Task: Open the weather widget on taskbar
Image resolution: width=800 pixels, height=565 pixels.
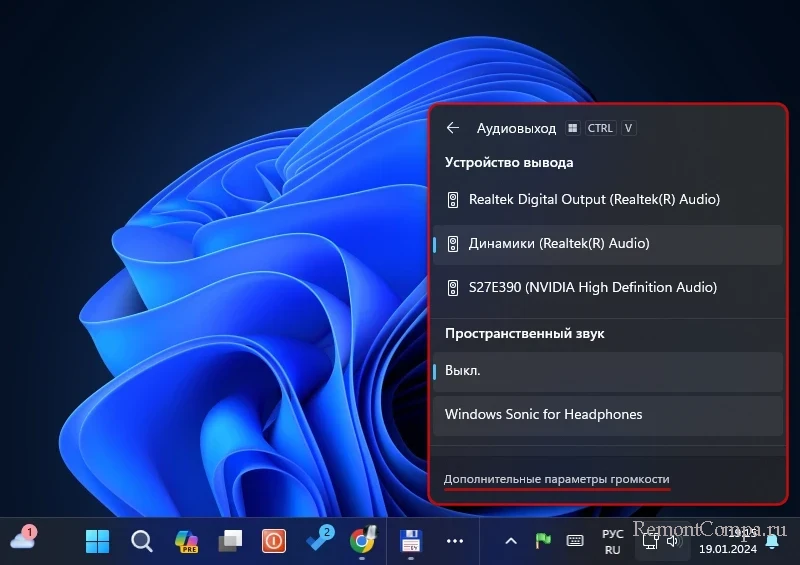Action: click(23, 539)
